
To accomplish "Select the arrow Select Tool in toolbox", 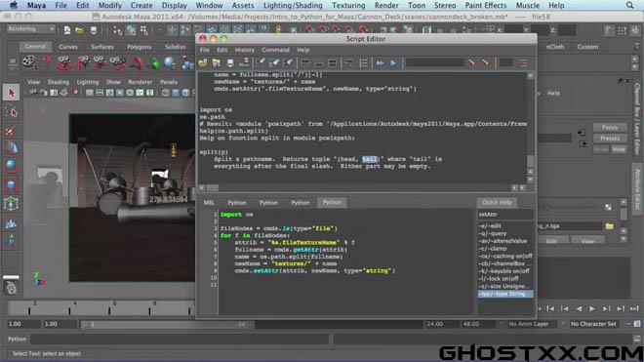I will click(12, 93).
